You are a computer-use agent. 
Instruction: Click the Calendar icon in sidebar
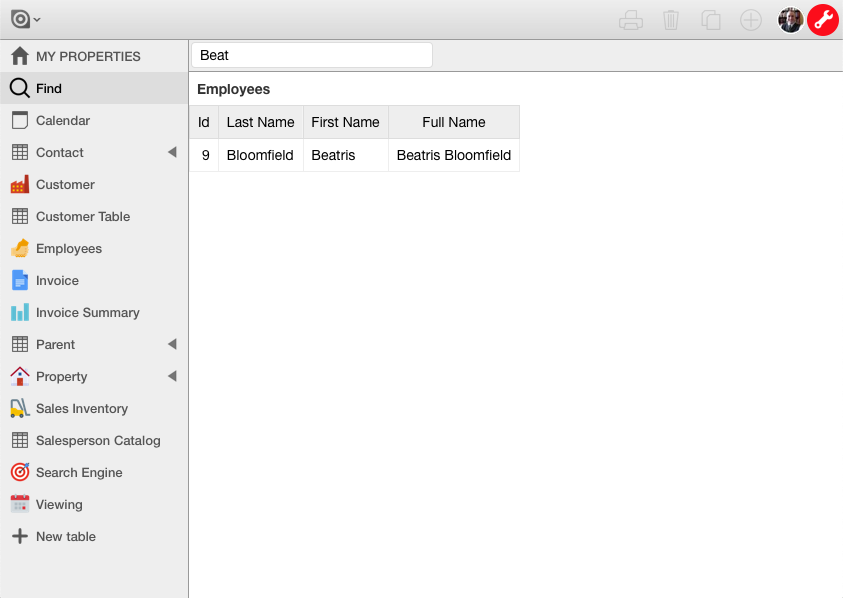pos(20,120)
